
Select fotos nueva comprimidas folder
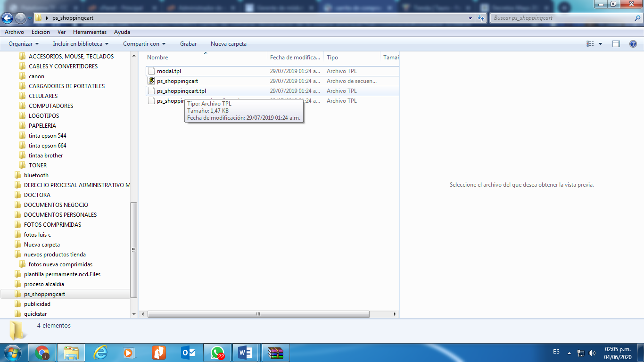coord(60,264)
